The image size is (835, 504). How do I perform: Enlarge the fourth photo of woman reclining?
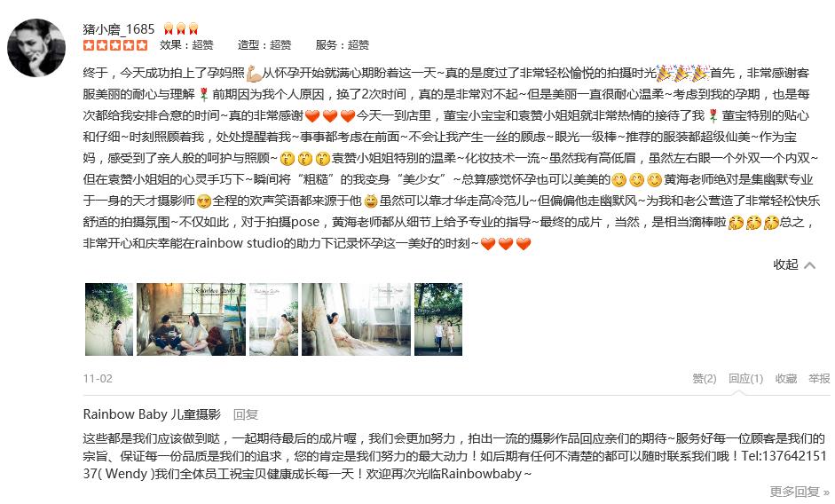click(x=356, y=319)
